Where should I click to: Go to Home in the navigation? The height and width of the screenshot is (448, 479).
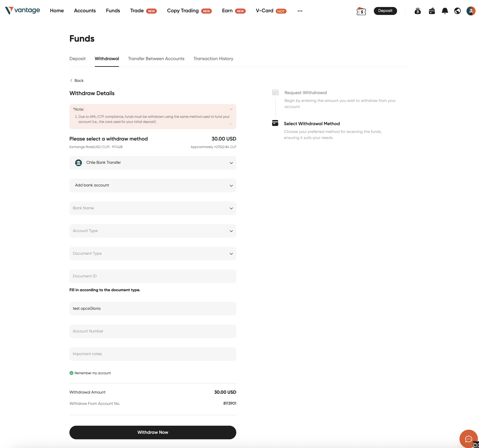point(57,11)
